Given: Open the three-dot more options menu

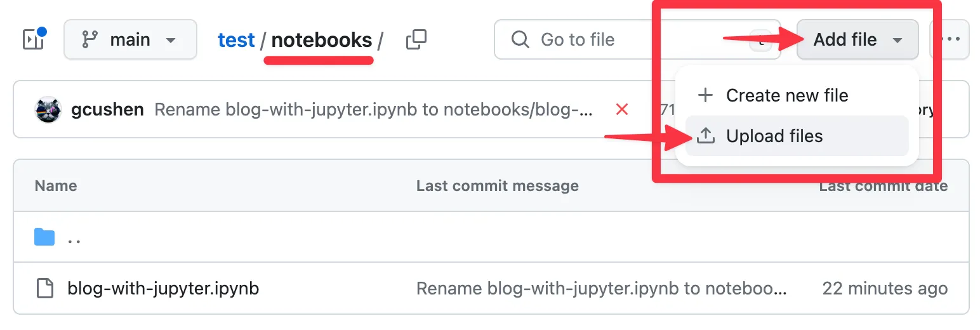Looking at the screenshot, I should [x=950, y=40].
